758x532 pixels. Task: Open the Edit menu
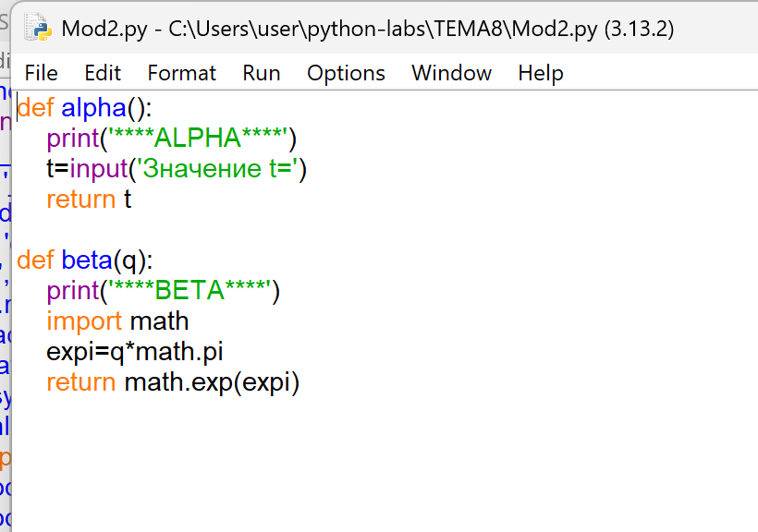tap(103, 73)
